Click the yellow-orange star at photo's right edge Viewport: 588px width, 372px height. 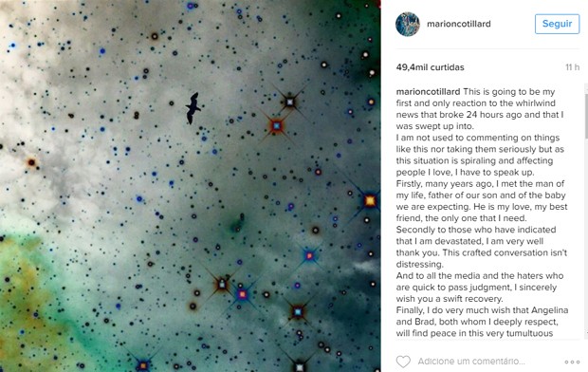point(370,201)
